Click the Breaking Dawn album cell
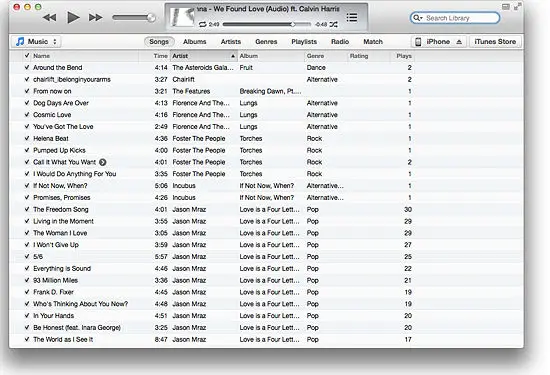The image size is (550, 375). click(x=270, y=91)
